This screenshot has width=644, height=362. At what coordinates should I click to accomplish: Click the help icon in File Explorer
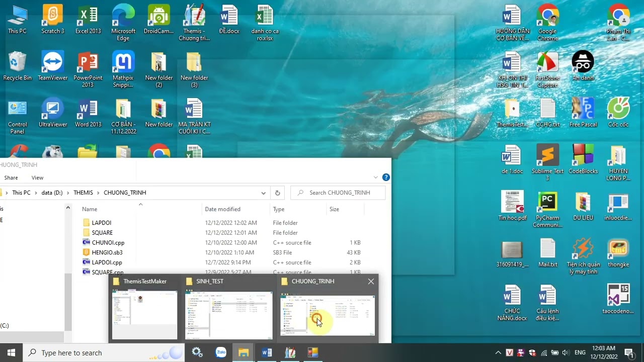[386, 177]
